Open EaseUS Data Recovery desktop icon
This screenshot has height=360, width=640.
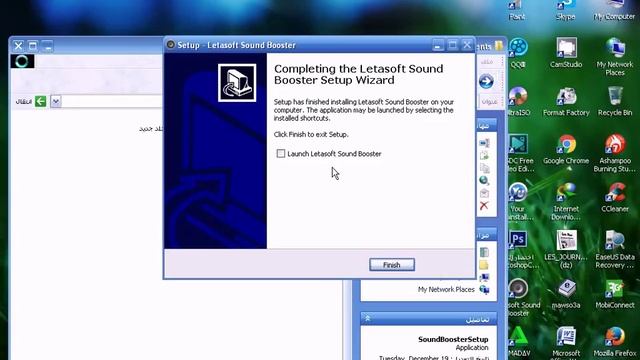coord(615,249)
